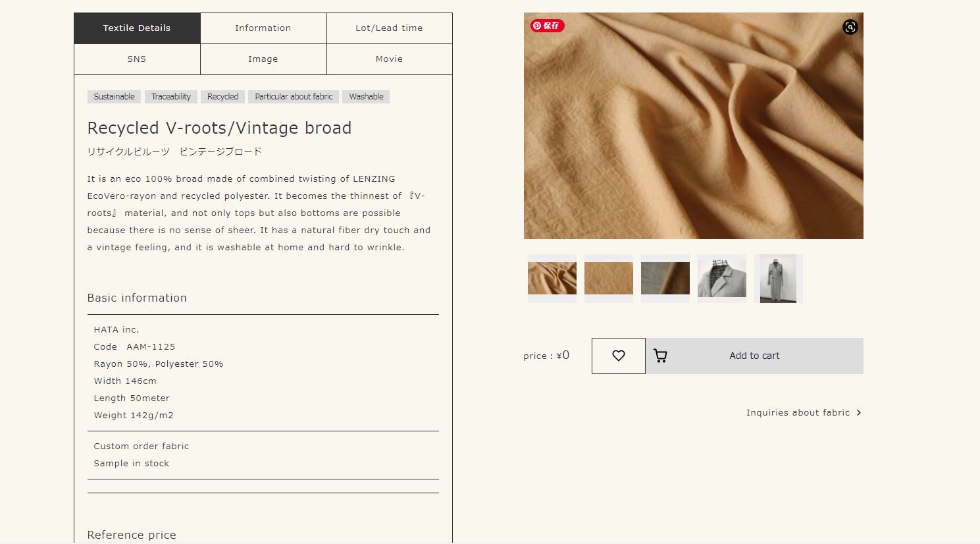Show the flat fabric texture thumbnail
The height and width of the screenshot is (544, 980).
(609, 279)
